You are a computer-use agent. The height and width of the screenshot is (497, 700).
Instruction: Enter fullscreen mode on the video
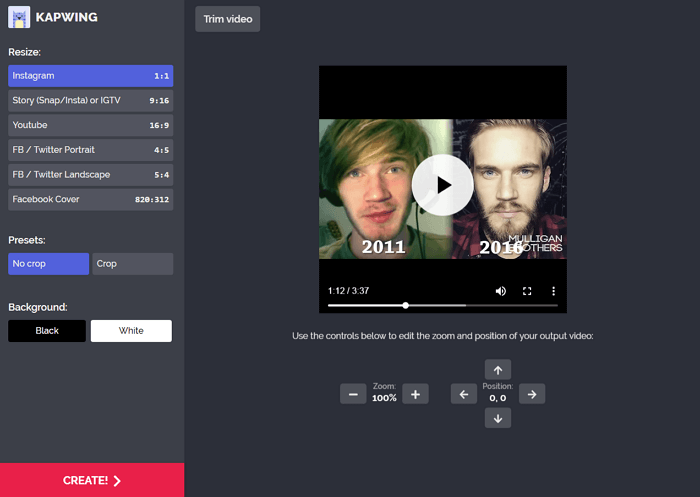point(527,291)
